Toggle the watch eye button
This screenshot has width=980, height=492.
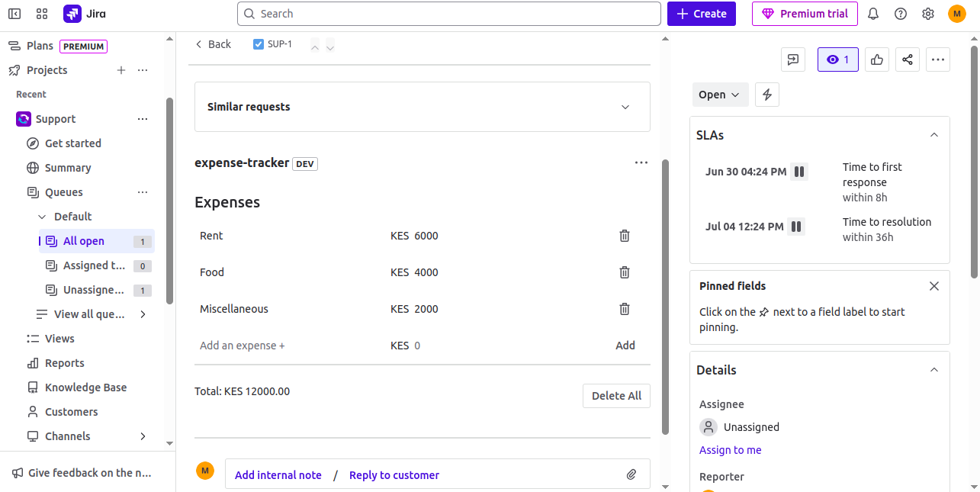tap(837, 59)
